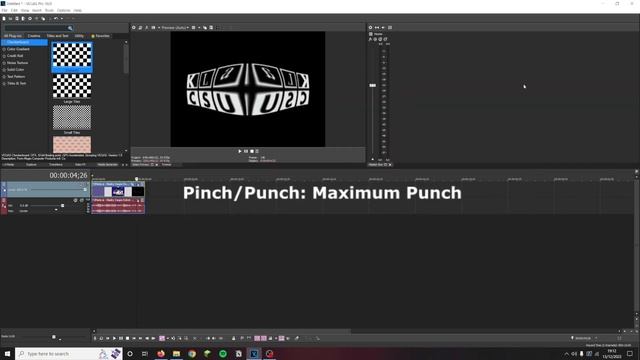This screenshot has height=360, width=640.
Task: Click the preview overlays grid icon
Action: [193, 28]
